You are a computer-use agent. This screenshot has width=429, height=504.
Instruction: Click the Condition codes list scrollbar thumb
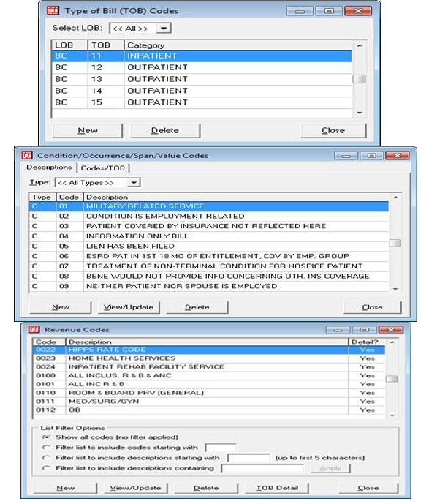point(395,243)
